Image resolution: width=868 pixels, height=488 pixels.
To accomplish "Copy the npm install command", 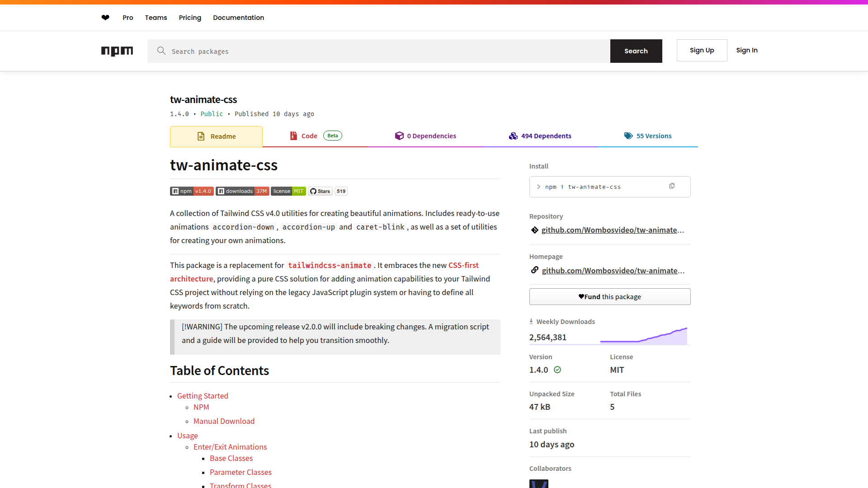I will [672, 186].
